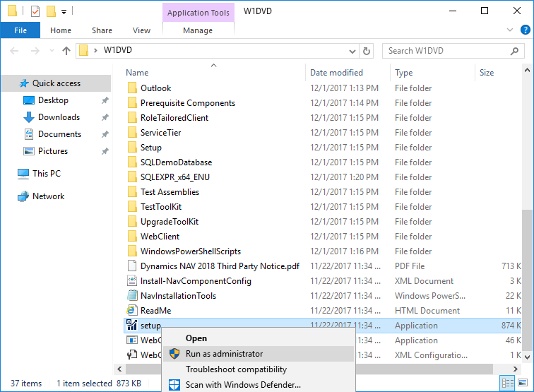Click the Refresh button in the address bar
This screenshot has height=392, width=534.
(367, 51)
